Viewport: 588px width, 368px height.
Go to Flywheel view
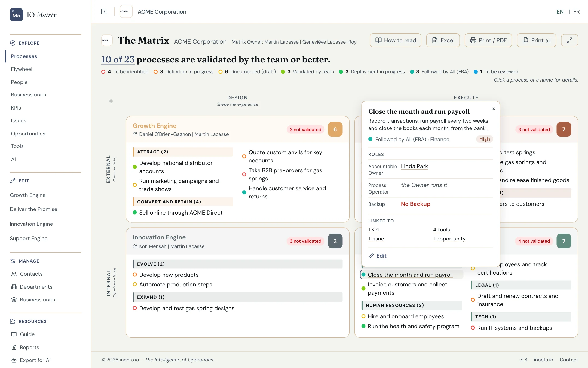[x=22, y=69]
